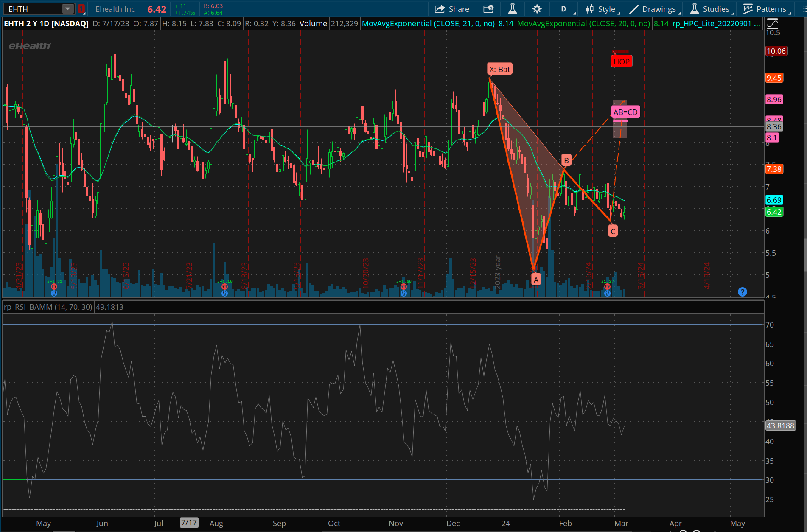Select the AB=CD pattern label
This screenshot has width=807, height=532.
(x=625, y=112)
